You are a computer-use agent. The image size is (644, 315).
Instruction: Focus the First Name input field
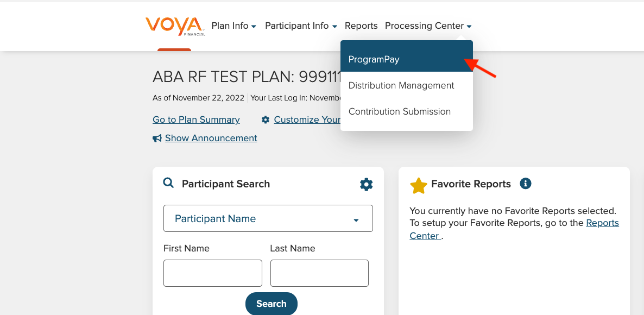213,273
